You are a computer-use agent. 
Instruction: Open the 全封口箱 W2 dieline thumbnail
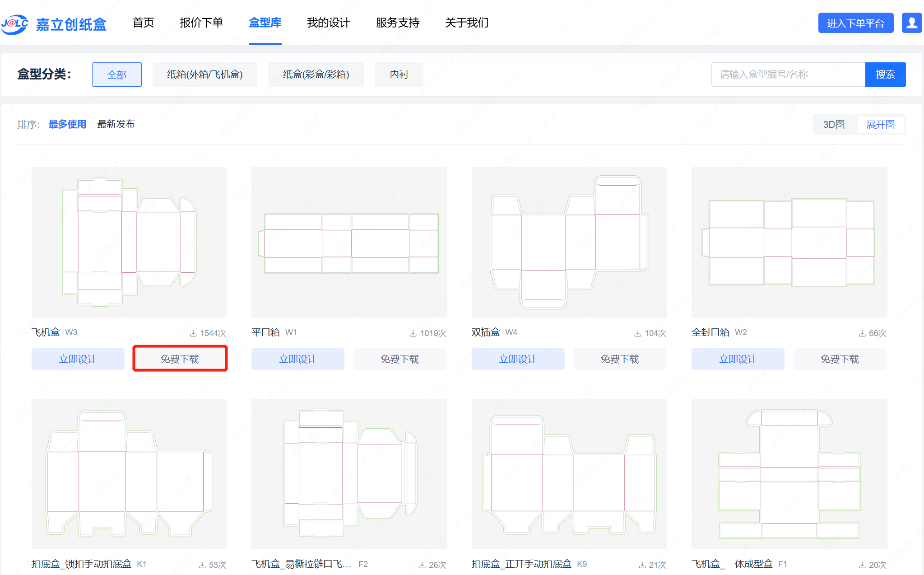[x=789, y=242]
